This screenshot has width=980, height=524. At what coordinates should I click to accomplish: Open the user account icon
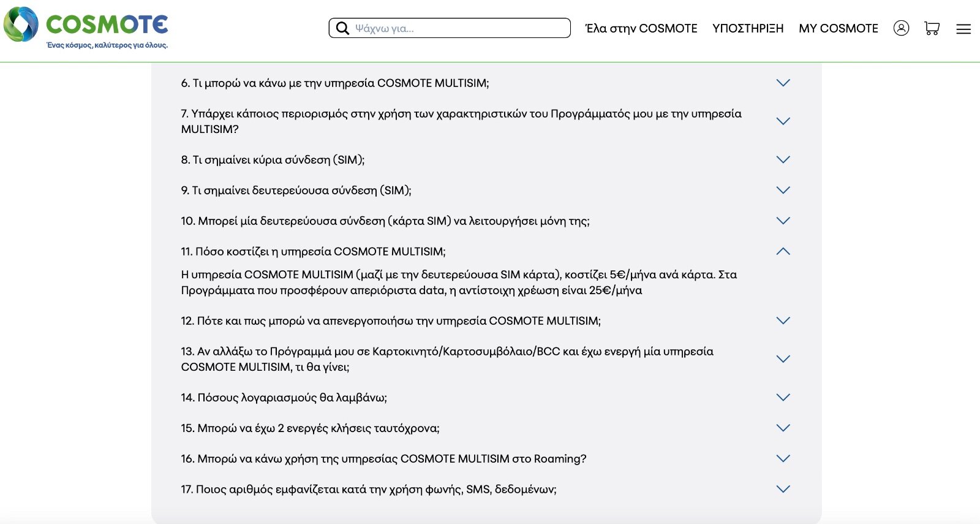point(901,28)
